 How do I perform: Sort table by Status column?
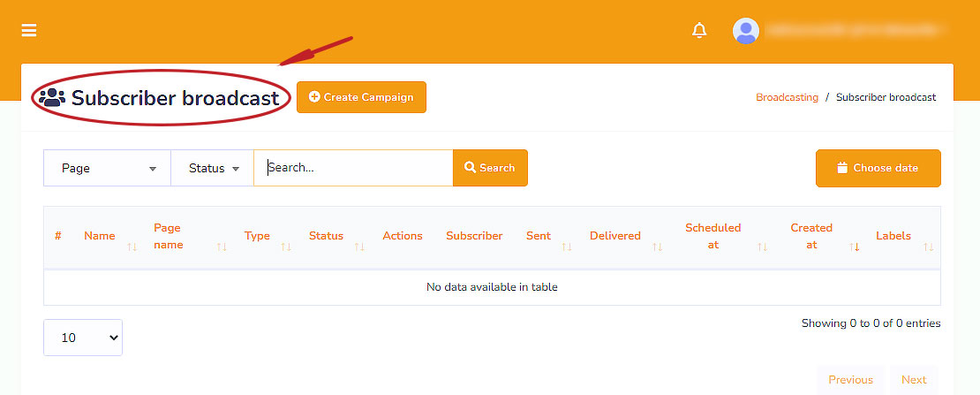click(x=326, y=236)
